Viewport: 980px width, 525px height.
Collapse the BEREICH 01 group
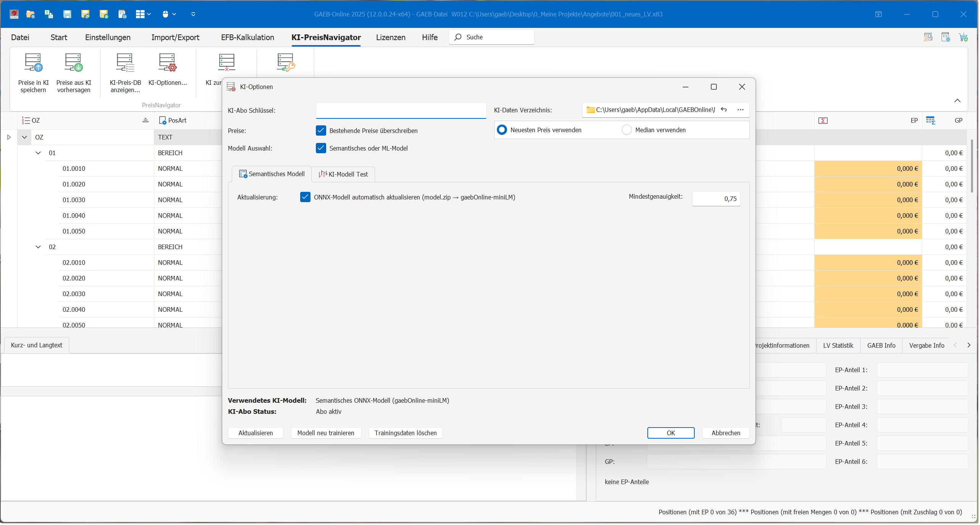(x=38, y=153)
